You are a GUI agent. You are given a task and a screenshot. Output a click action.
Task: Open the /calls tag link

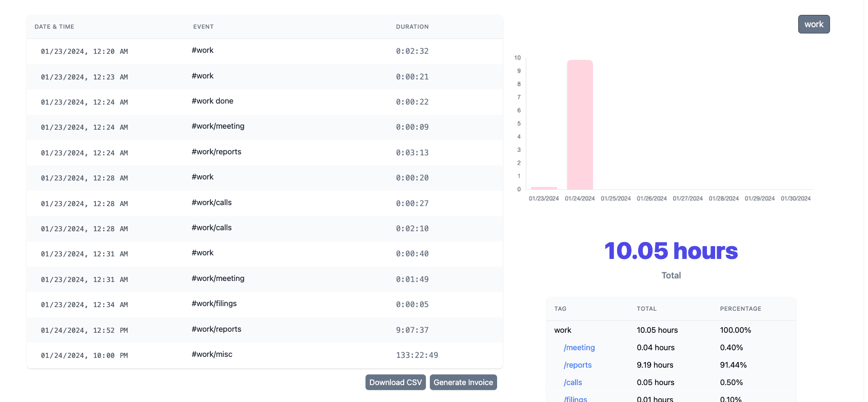(x=573, y=383)
